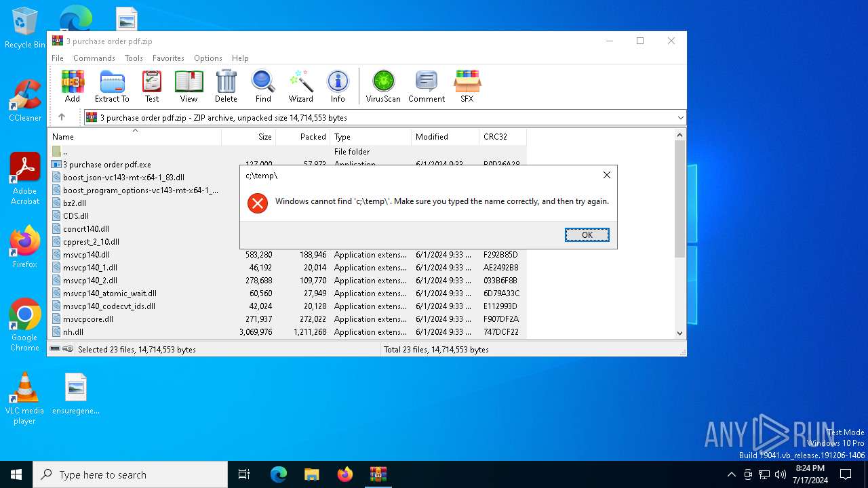Sort by the Modified column header
Image resolution: width=868 pixels, height=488 pixels.
[x=446, y=137]
